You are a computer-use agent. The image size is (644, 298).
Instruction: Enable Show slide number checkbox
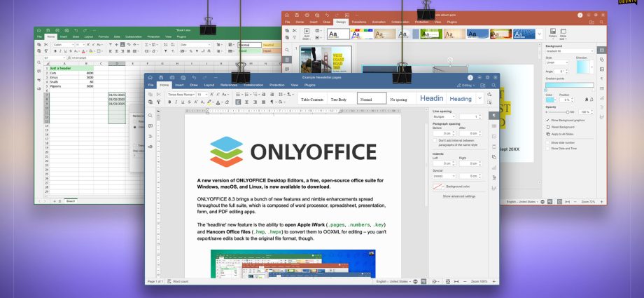tap(548, 142)
